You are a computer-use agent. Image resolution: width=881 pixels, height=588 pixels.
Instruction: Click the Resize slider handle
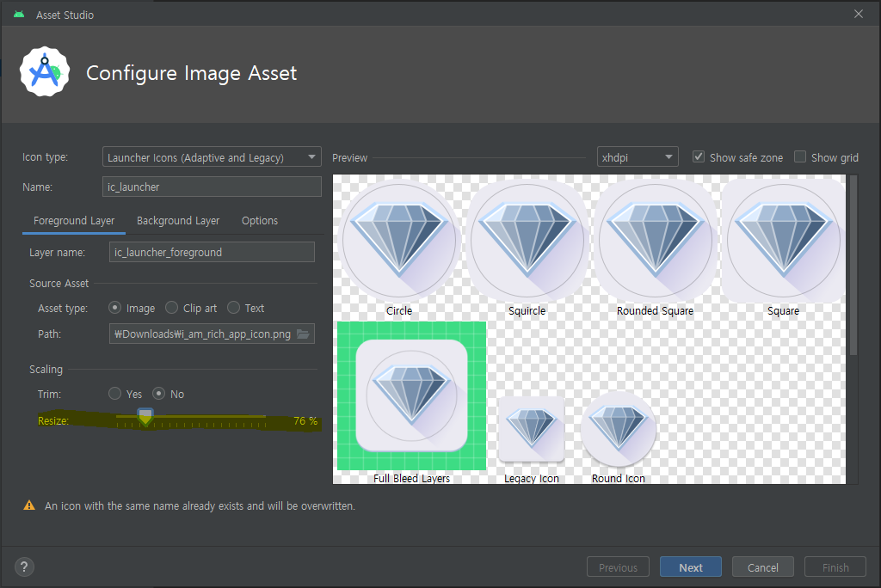145,416
